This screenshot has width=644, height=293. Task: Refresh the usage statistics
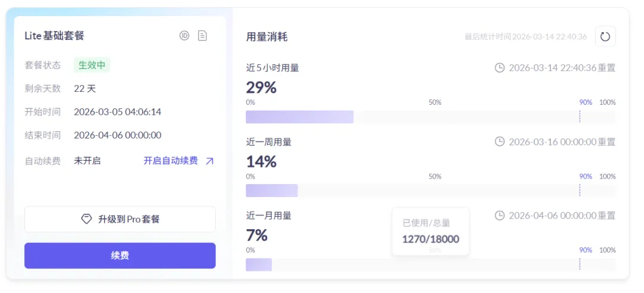coord(605,36)
